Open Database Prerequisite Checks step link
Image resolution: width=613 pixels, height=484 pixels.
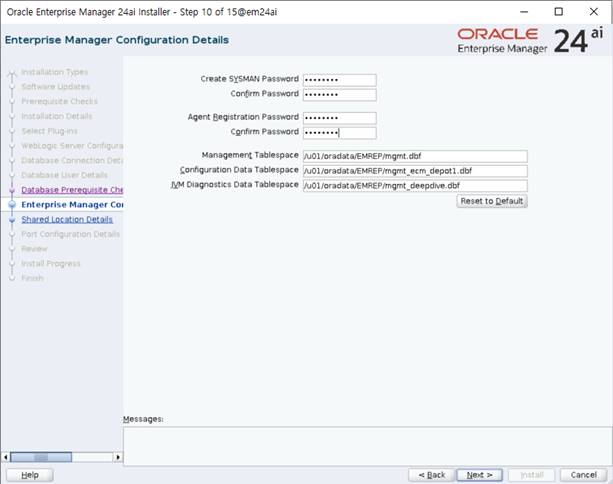[x=72, y=190]
